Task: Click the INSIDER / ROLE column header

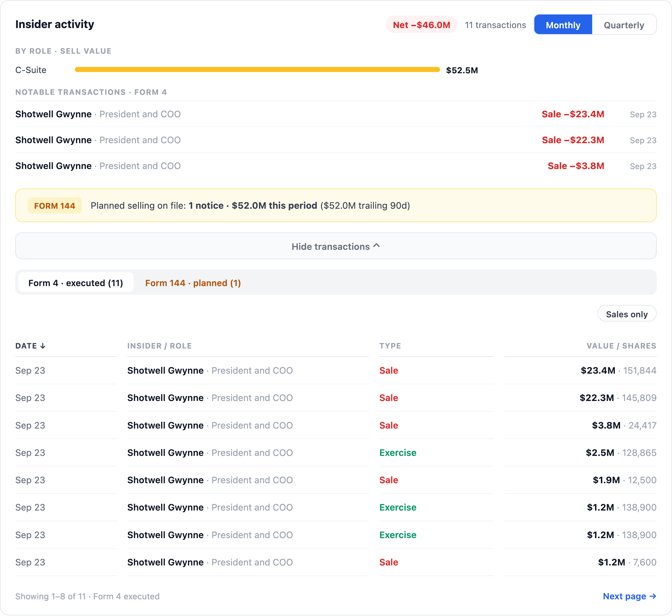Action: (x=159, y=346)
